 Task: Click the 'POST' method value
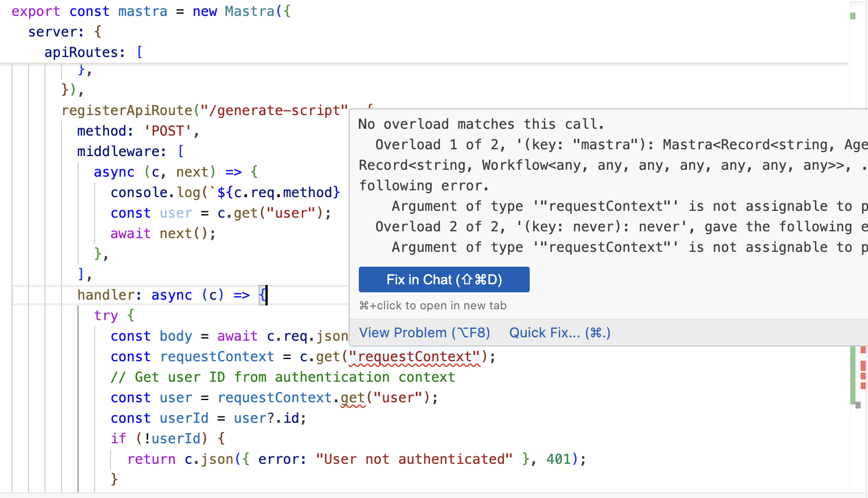coord(167,131)
